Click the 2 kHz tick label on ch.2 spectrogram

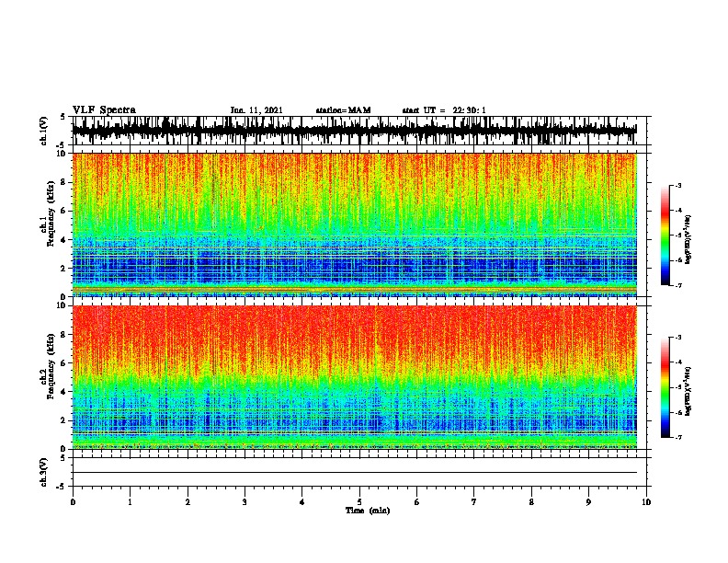[x=63, y=420]
